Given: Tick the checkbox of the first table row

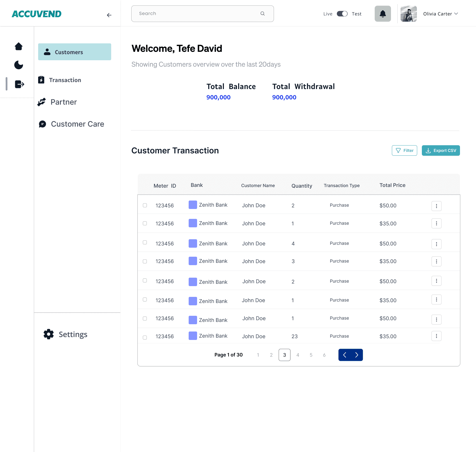Looking at the screenshot, I should tap(145, 205).
